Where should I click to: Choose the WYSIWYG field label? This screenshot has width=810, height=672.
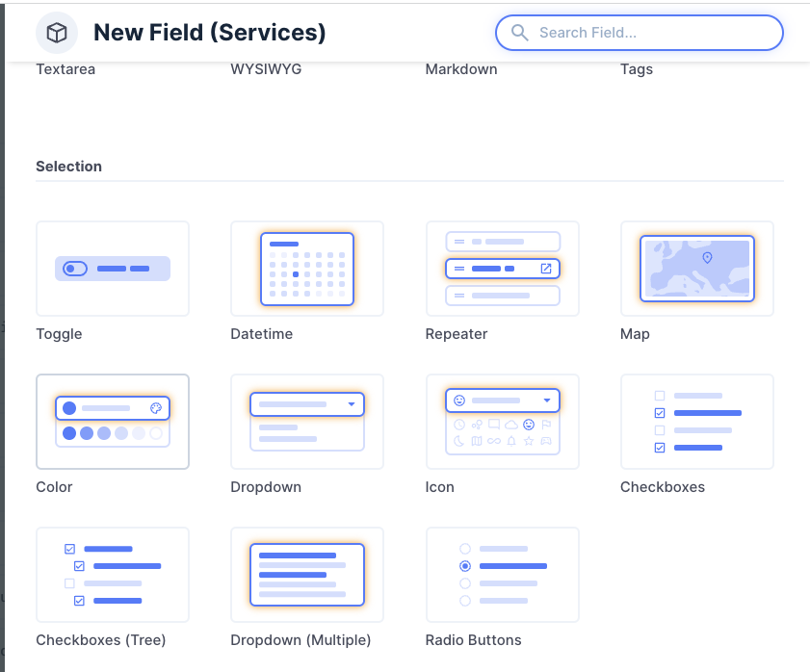click(x=266, y=69)
